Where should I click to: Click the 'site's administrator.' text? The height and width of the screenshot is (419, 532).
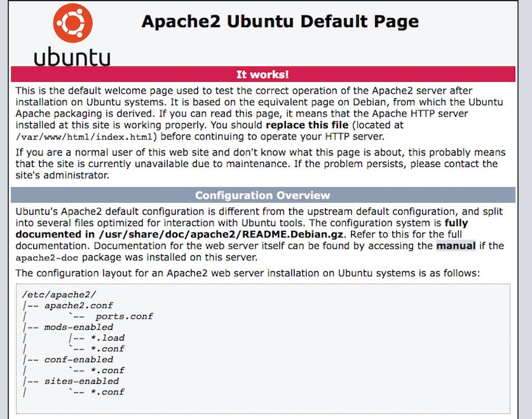pos(62,176)
